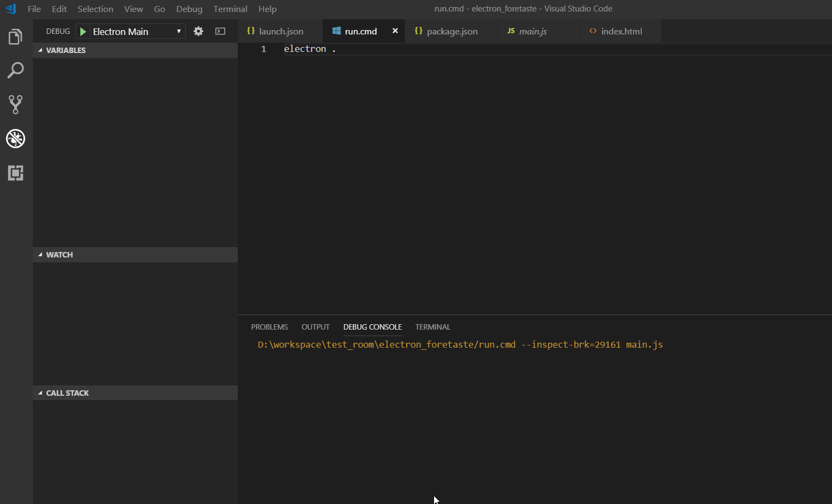Open the TERMINAL panel tab
The width and height of the screenshot is (832, 504).
point(432,326)
